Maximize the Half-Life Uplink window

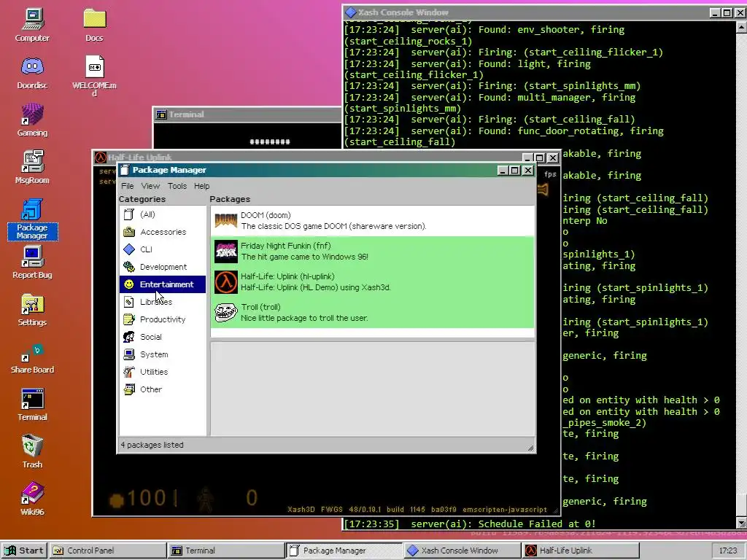click(539, 157)
